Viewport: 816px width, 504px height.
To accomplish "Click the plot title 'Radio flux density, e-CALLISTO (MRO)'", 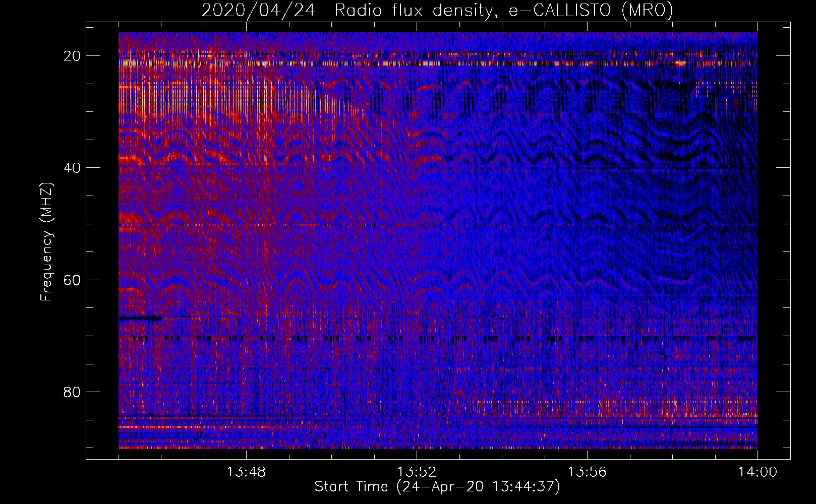I will [x=504, y=10].
